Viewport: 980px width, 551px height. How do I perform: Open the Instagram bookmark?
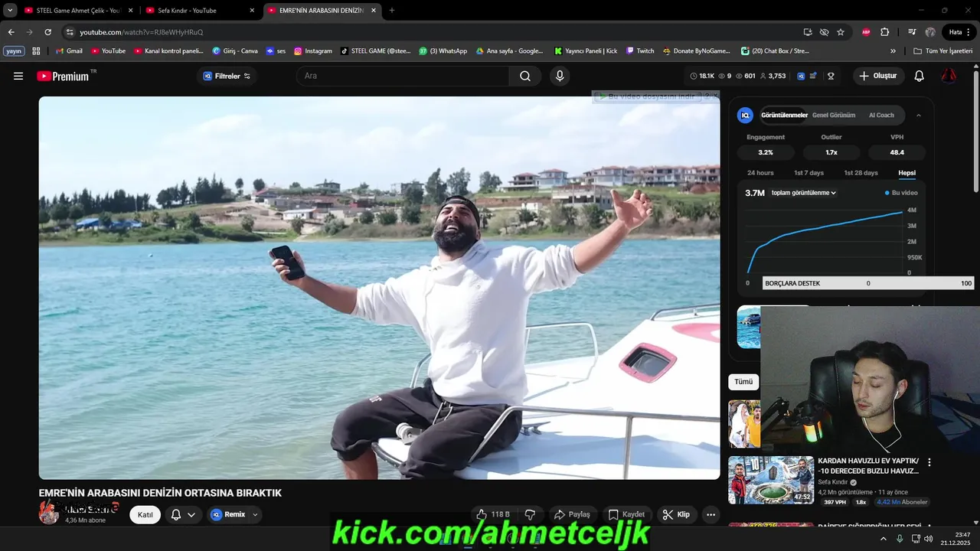pos(313,51)
